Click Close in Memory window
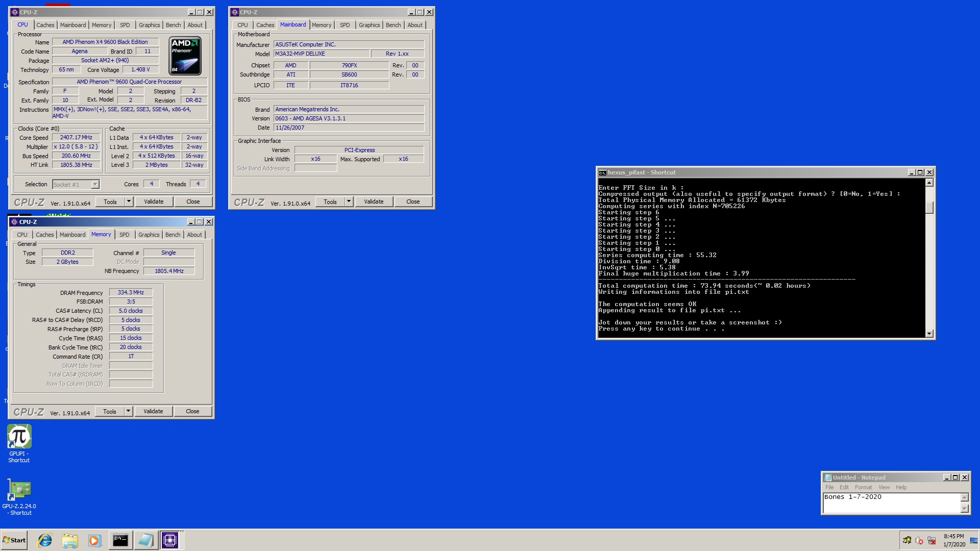 (192, 411)
